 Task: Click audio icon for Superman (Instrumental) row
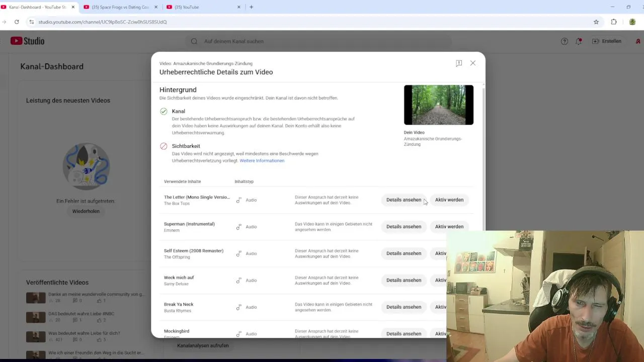(x=239, y=227)
